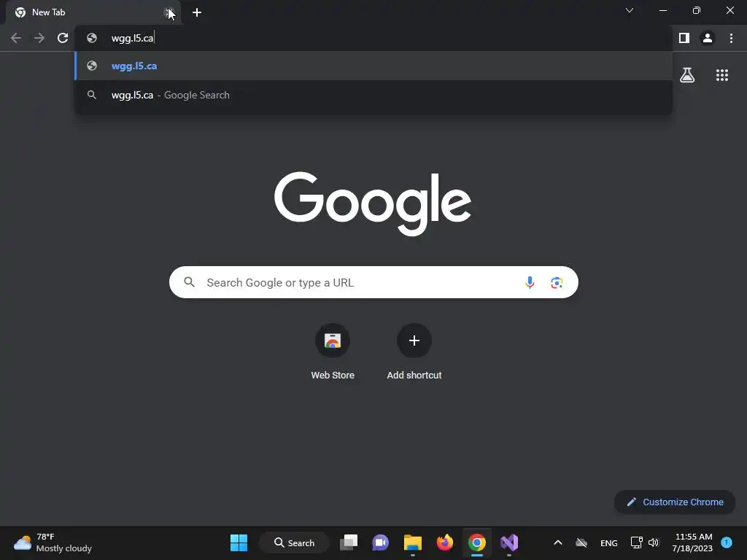The image size is (747, 560).
Task: Launch Firefox from the taskbar
Action: pos(444,542)
